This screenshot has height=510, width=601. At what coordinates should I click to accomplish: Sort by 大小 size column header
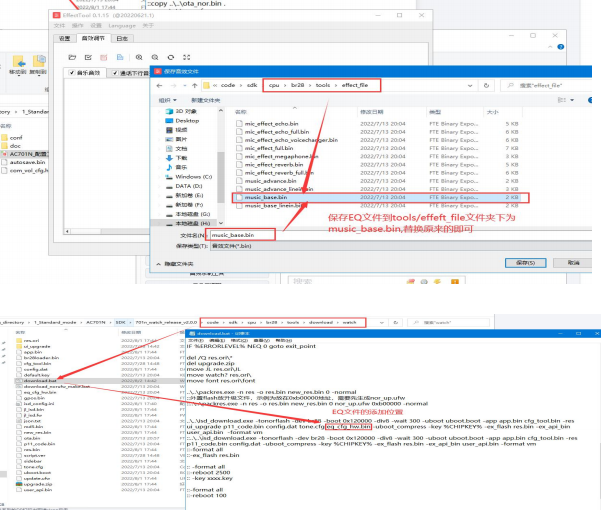pos(493,112)
